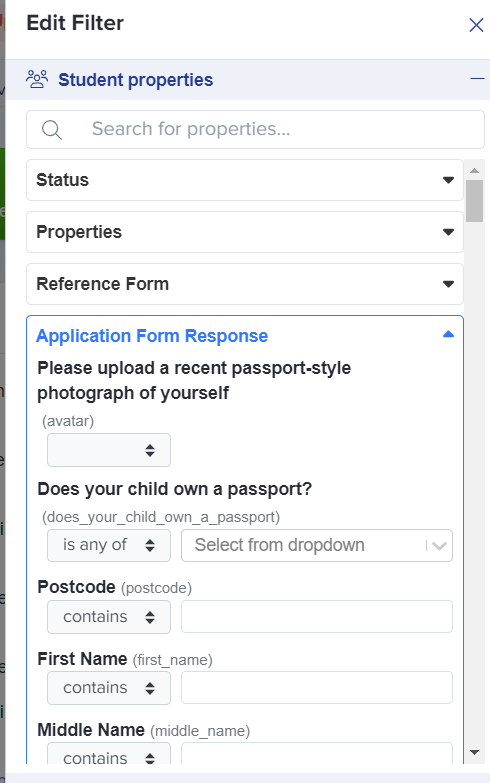Click the scrollbar down arrow
This screenshot has height=783, width=490.
pos(475,752)
